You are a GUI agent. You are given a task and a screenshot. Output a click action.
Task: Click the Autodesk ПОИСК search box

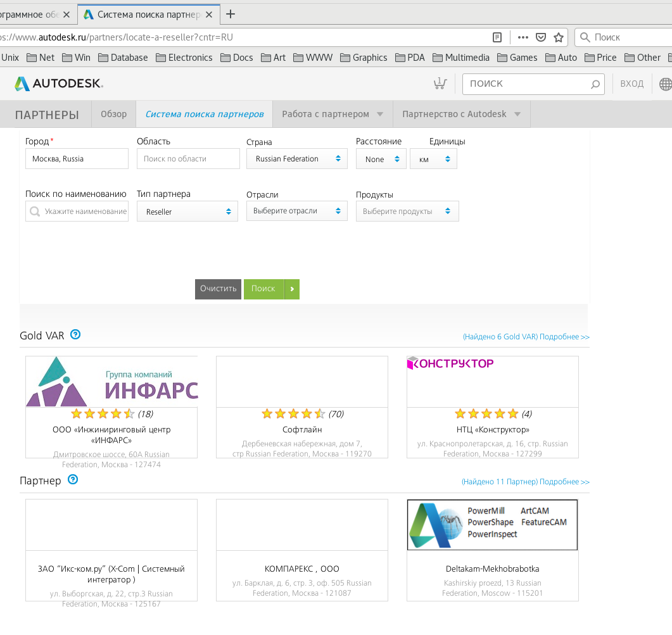pyautogui.click(x=533, y=84)
